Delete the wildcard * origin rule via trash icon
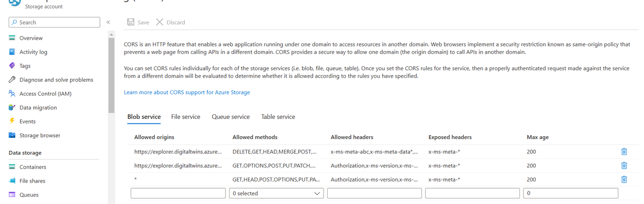This screenshot has height=204, width=644. 624,179
